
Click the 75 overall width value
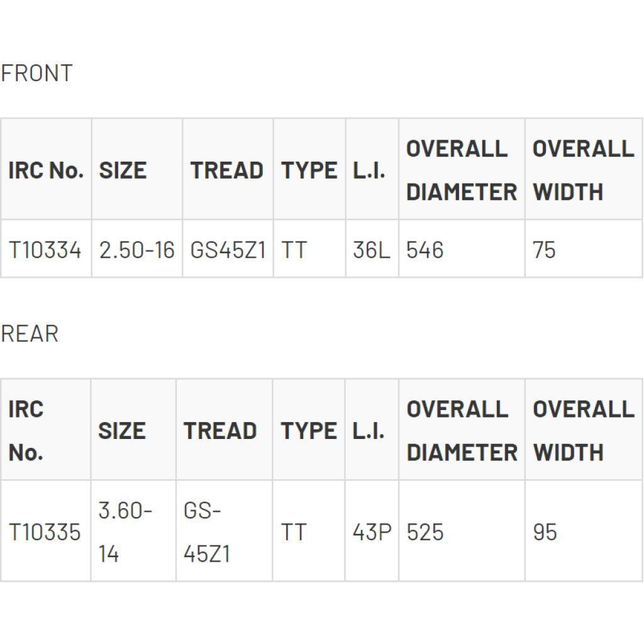[x=545, y=250]
